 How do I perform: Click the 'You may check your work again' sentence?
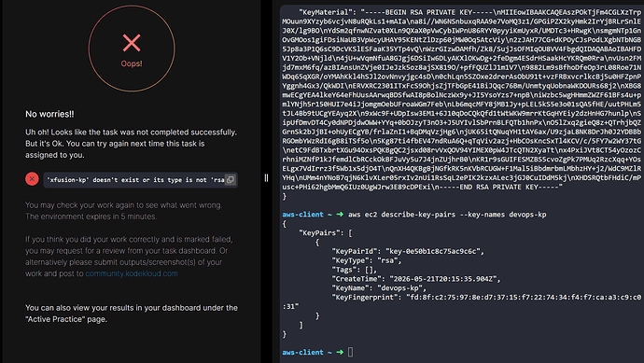(x=123, y=205)
